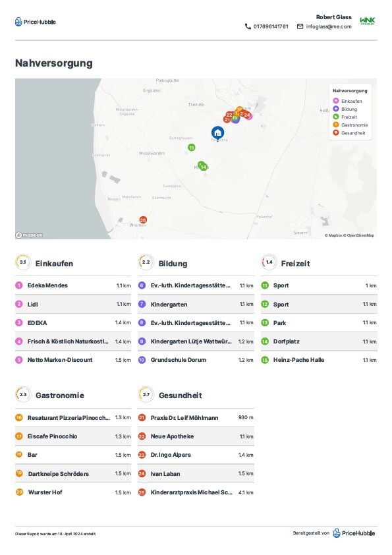This screenshot has height=555, width=392.
Task: Click the envelope icon beside infoglass@me.com
Action: click(300, 26)
